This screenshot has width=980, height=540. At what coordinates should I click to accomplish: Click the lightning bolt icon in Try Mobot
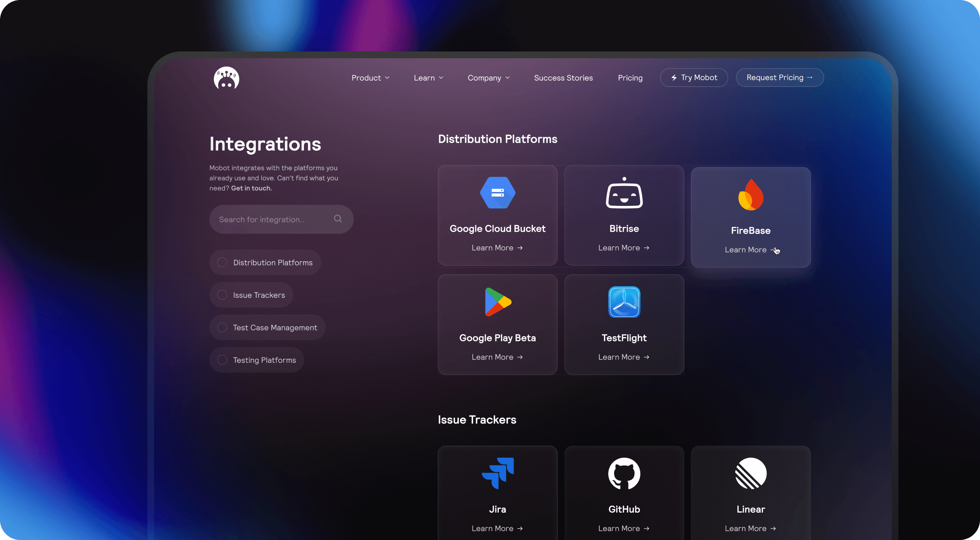pyautogui.click(x=674, y=78)
